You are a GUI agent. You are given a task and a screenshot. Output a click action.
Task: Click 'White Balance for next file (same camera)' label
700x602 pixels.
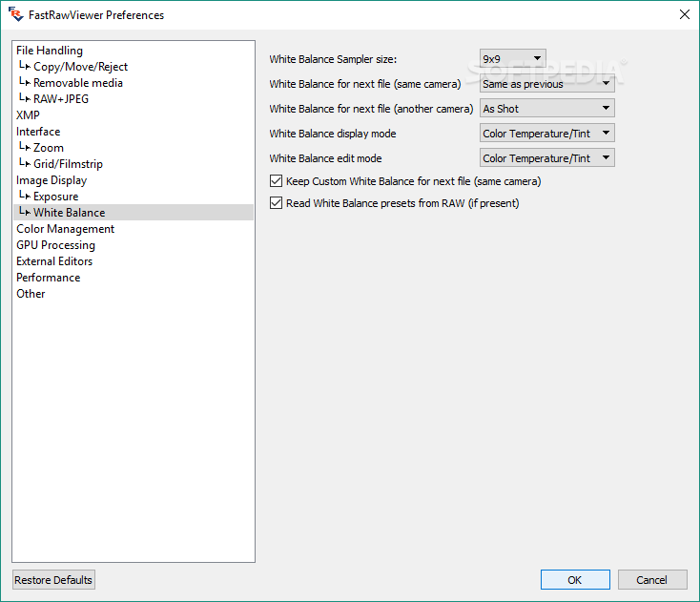364,84
